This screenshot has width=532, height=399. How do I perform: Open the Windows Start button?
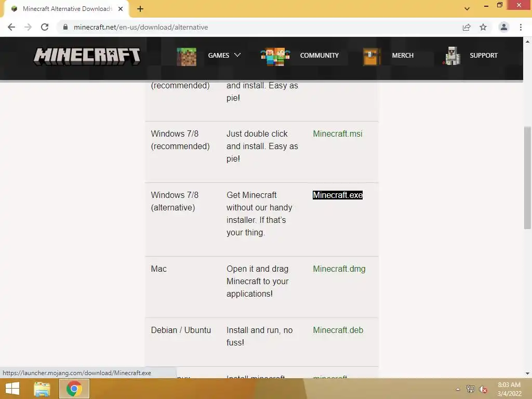coord(12,389)
